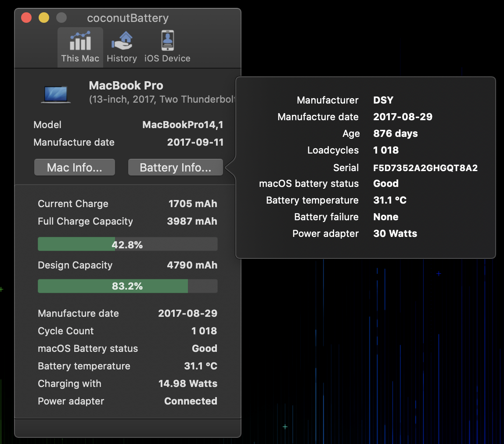
Task: Open the iOS Device phone icon
Action: tap(167, 40)
